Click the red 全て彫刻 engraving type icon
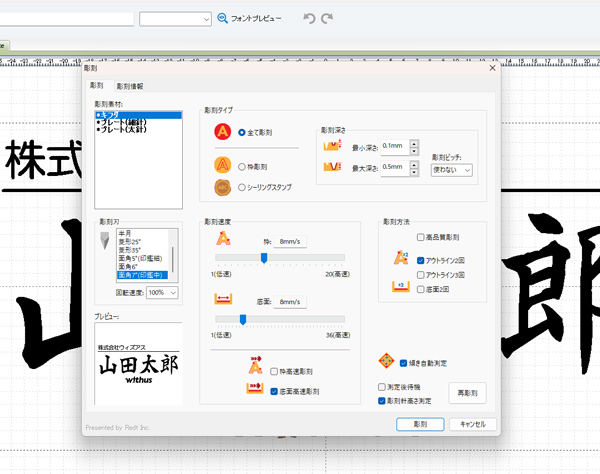Viewport: 600px width, 474px height. click(x=223, y=132)
